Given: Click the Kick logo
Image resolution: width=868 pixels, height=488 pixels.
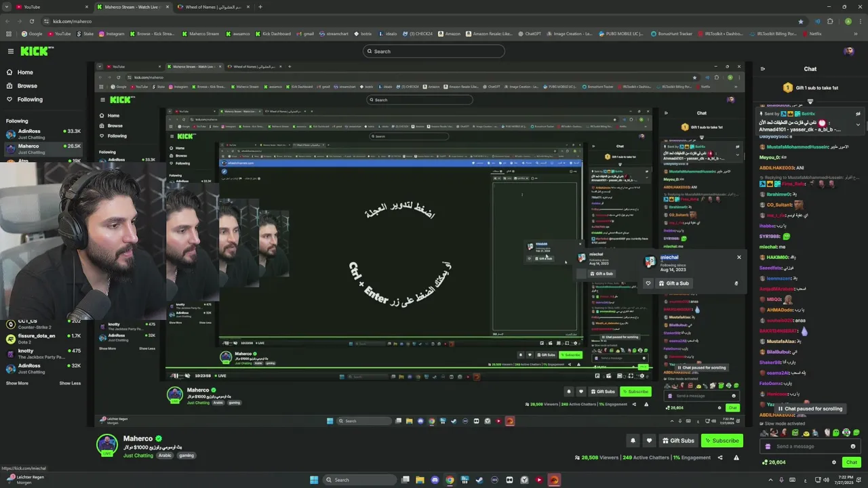Looking at the screenshot, I should pos(37,52).
